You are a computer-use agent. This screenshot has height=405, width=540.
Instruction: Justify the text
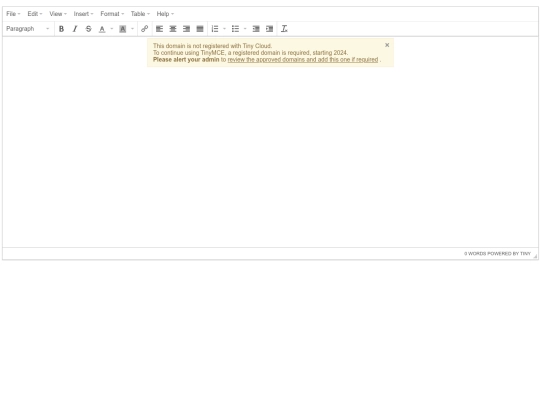click(200, 29)
